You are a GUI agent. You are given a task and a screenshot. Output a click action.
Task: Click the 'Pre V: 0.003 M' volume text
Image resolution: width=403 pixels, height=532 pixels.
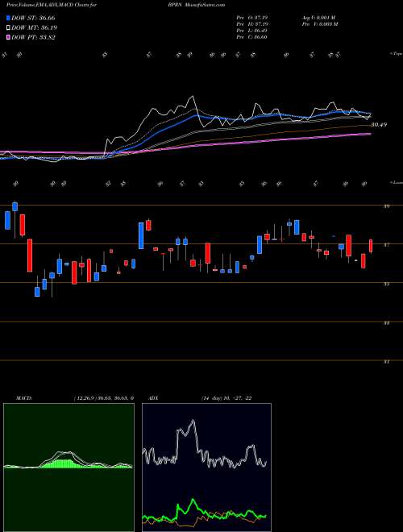(x=319, y=24)
